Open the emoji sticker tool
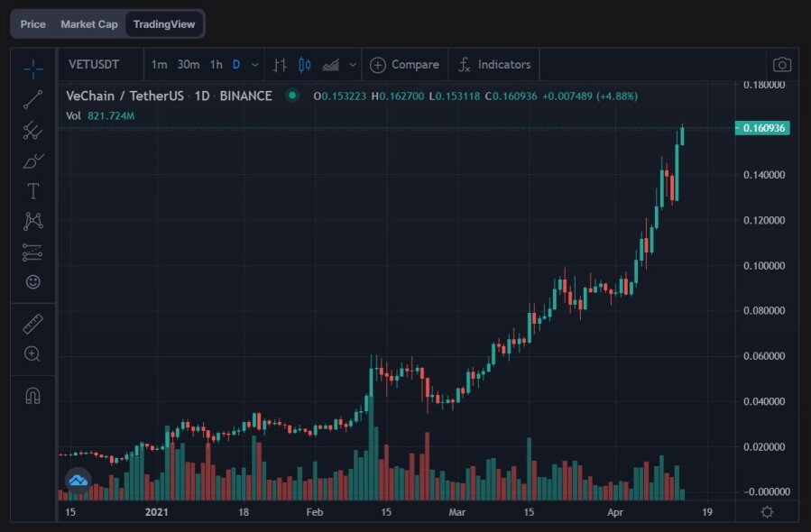Image resolution: width=811 pixels, height=532 pixels. (32, 281)
